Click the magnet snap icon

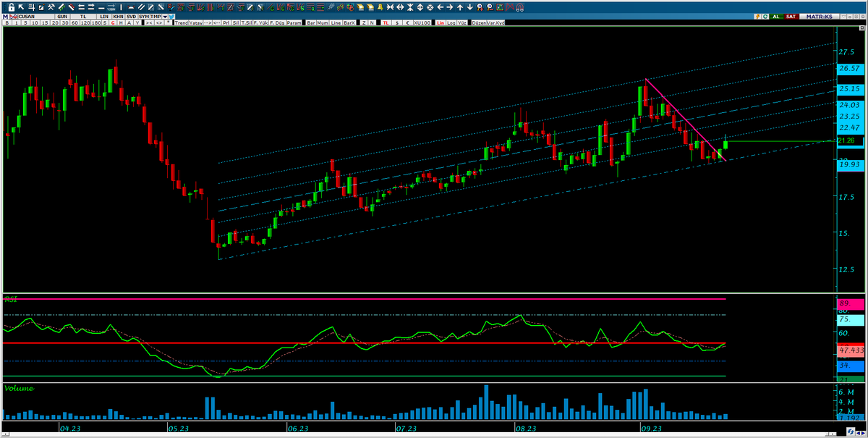tap(520, 7)
